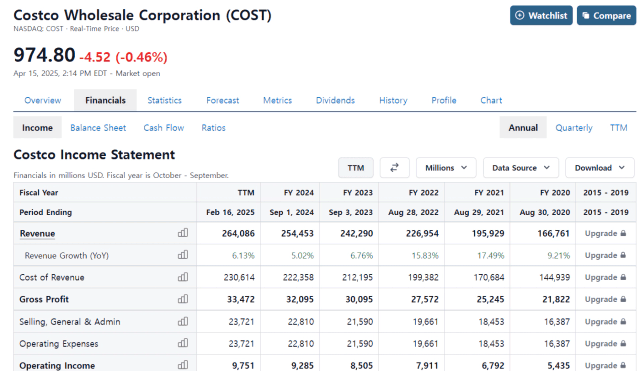Viewport: 640px width, 371px height.
Task: Open Operating Income chart icon
Action: (183, 365)
